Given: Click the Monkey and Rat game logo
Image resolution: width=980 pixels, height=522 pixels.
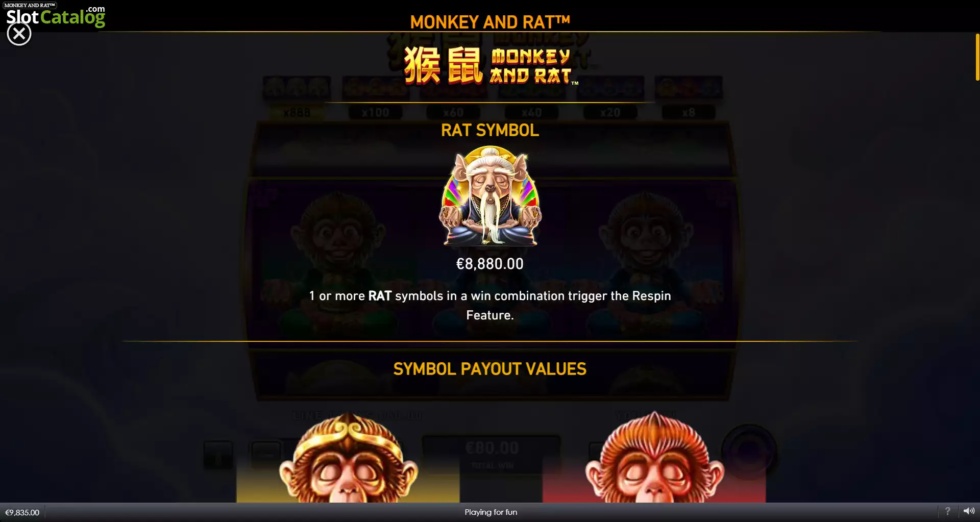Looking at the screenshot, I should click(491, 65).
